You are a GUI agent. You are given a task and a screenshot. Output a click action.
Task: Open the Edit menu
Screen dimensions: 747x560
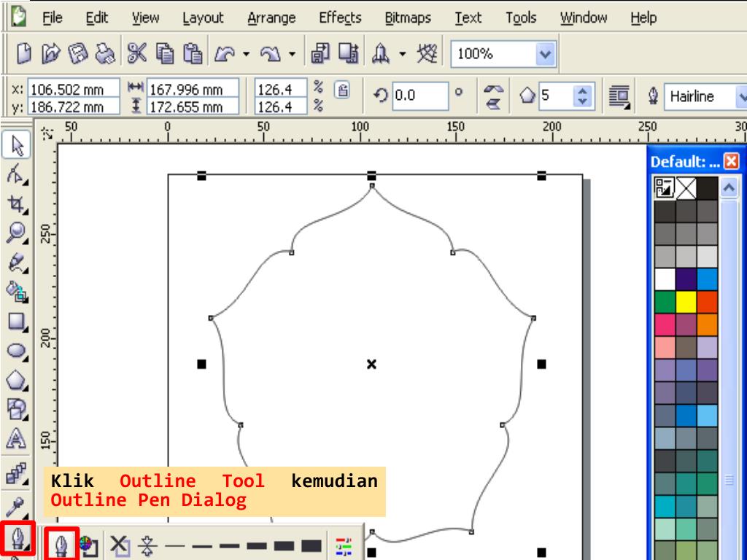click(x=97, y=18)
